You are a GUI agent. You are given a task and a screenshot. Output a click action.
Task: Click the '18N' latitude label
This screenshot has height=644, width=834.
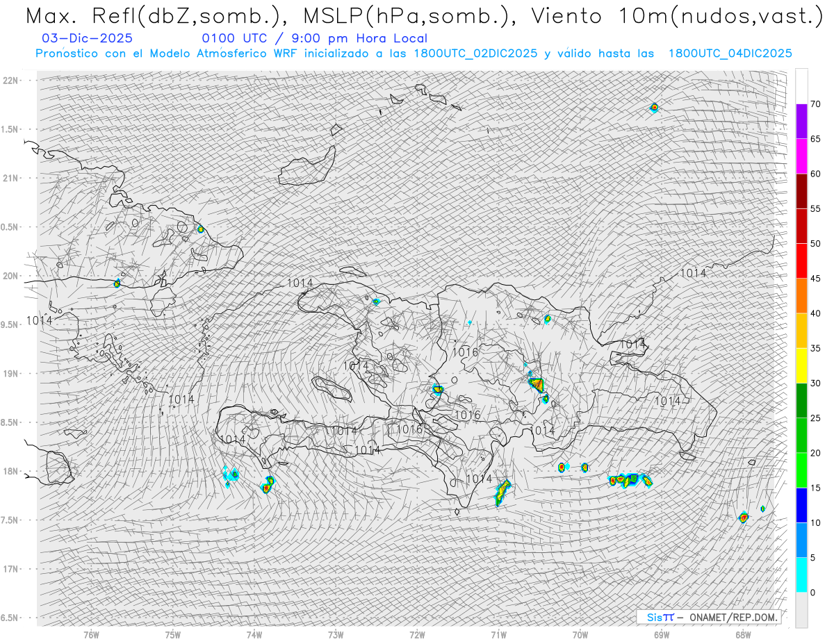click(11, 471)
